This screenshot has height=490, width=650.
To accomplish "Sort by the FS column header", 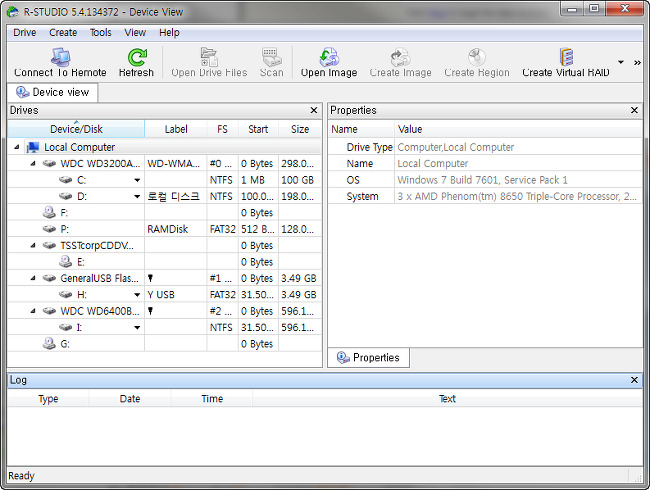I will click(x=223, y=129).
